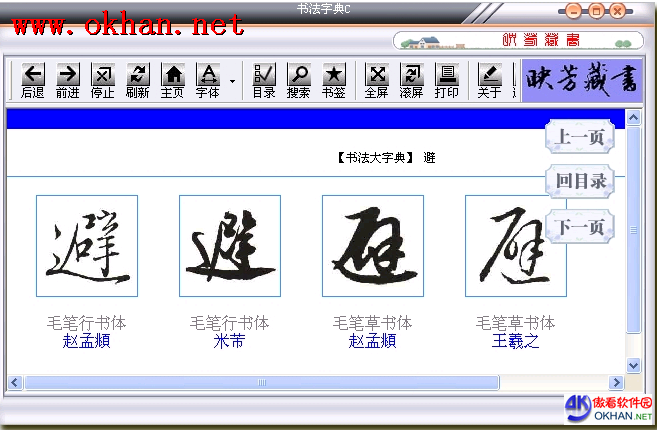Open the 赵孟頫 link under 毛笔行书体
The height and width of the screenshot is (430, 657).
coord(87,341)
